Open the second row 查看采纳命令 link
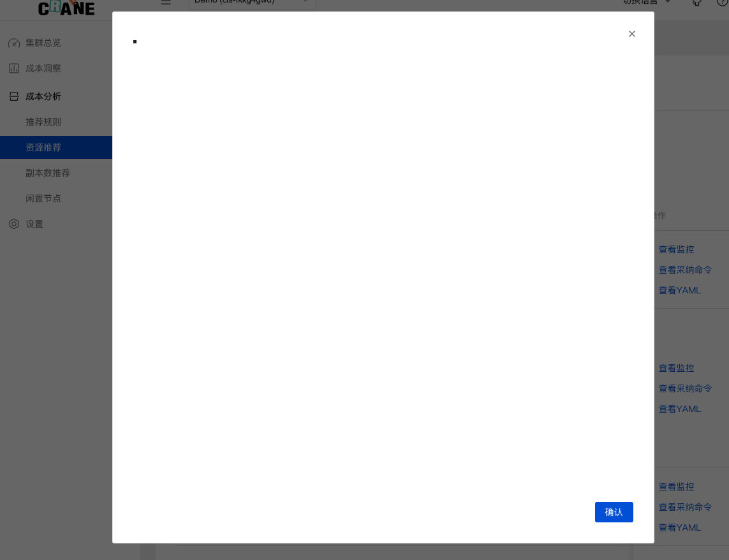Viewport: 729px width, 560px height. pyautogui.click(x=685, y=388)
